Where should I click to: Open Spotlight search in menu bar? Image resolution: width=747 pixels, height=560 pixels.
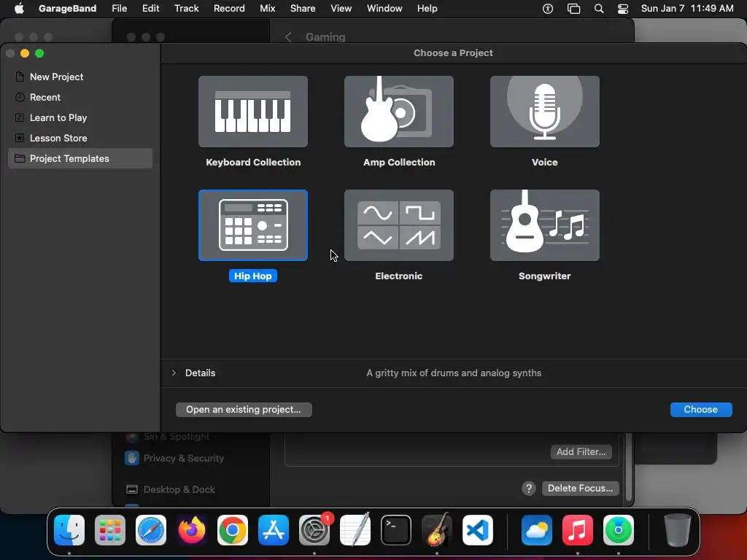599,9
